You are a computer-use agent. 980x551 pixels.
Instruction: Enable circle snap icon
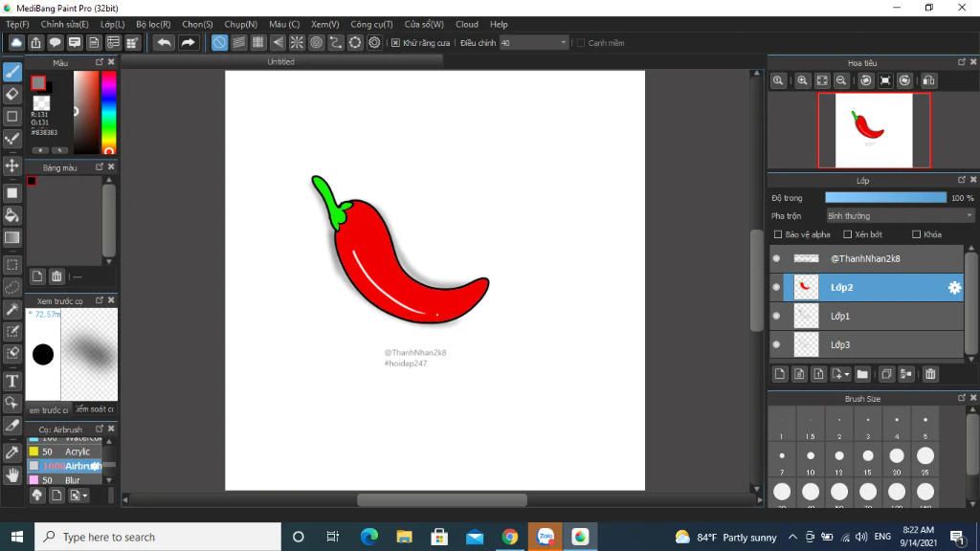point(316,42)
